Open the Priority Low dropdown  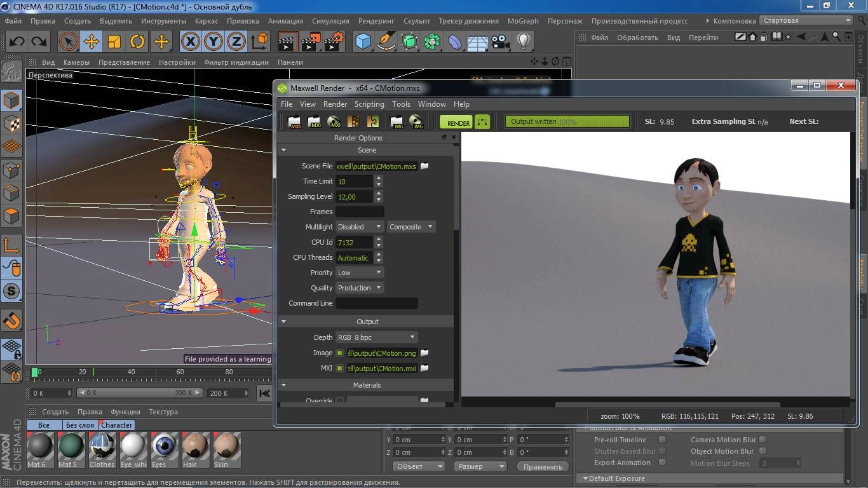(360, 273)
